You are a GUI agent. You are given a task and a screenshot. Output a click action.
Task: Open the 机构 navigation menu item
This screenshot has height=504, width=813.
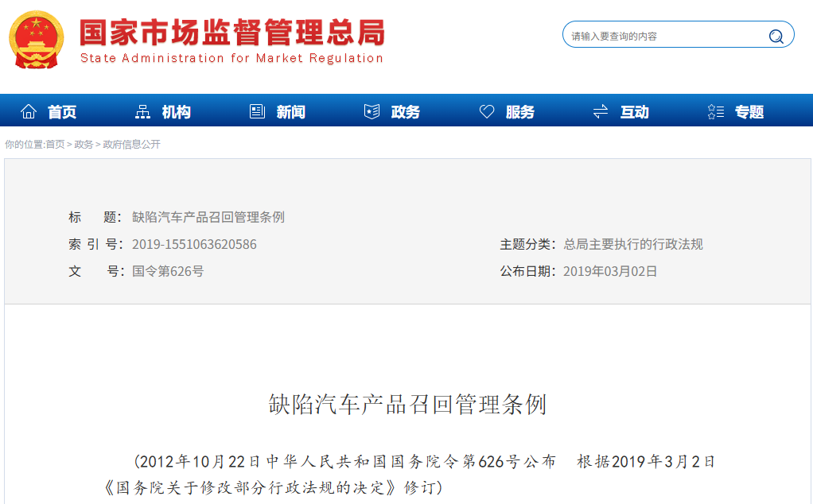point(177,112)
